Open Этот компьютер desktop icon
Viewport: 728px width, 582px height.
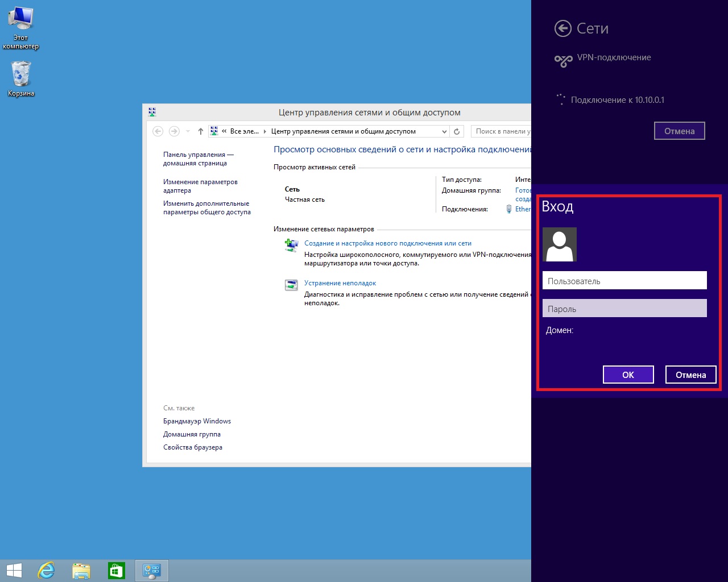(x=21, y=28)
